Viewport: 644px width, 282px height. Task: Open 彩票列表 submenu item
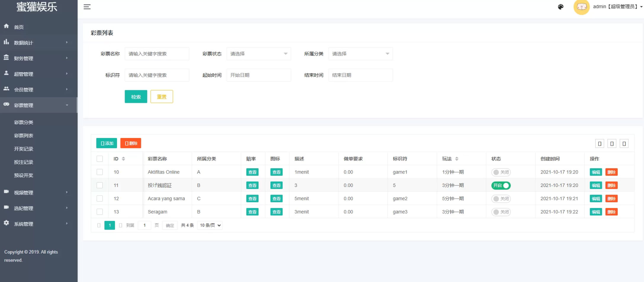(24, 136)
